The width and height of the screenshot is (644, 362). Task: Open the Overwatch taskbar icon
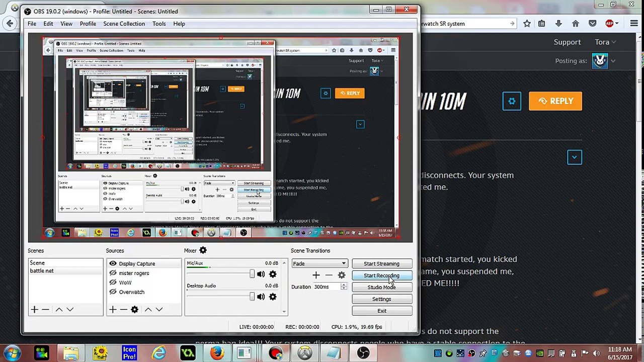pyautogui.click(x=305, y=353)
